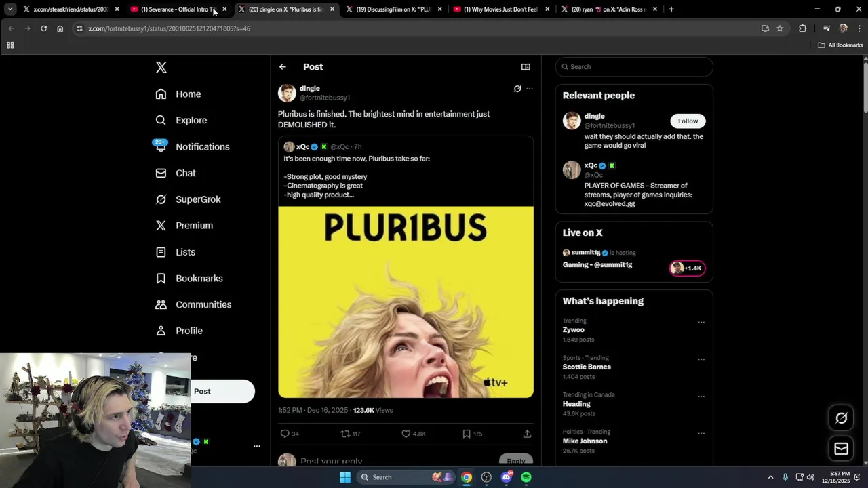Open more options for Zywoo trend
Viewport: 868px width, 488px height.
[701, 323]
